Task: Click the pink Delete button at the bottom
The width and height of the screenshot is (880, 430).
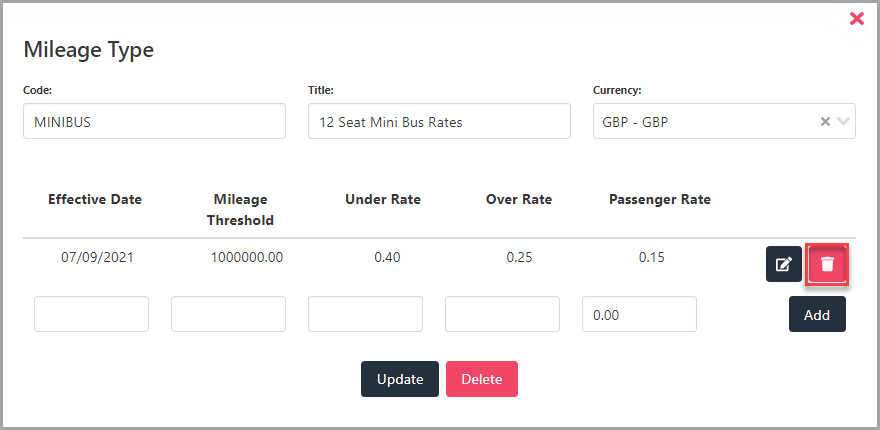Action: [x=482, y=379]
